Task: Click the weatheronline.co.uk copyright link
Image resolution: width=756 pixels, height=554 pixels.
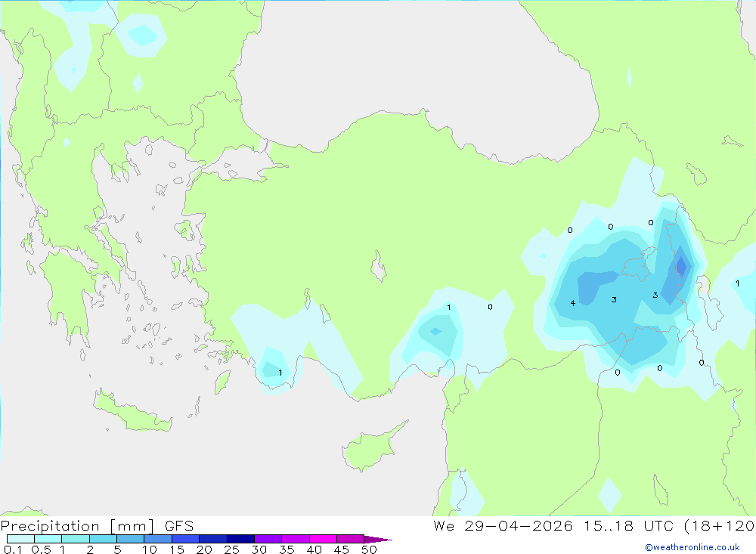Action: [692, 547]
